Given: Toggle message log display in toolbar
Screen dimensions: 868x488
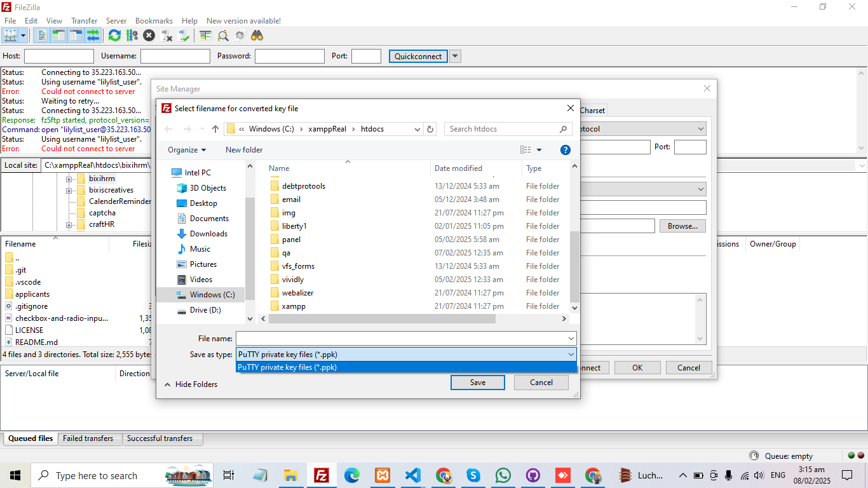Looking at the screenshot, I should click(x=42, y=36).
